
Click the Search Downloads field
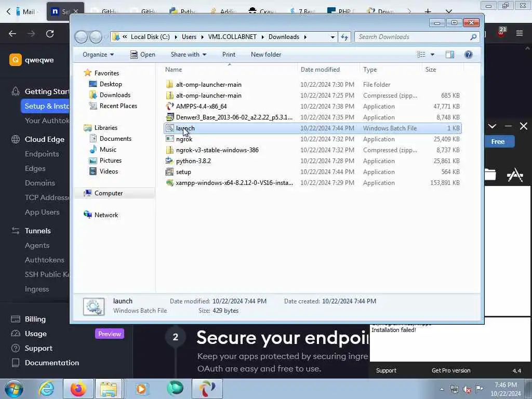click(417, 37)
